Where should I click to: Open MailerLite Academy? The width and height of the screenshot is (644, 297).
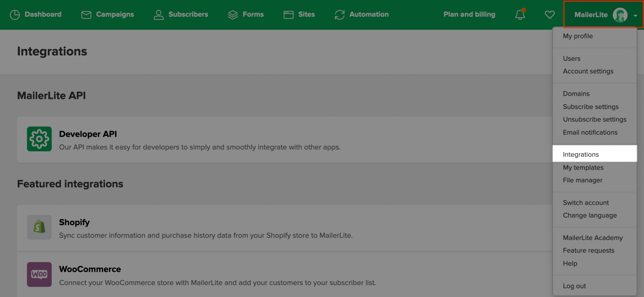593,238
